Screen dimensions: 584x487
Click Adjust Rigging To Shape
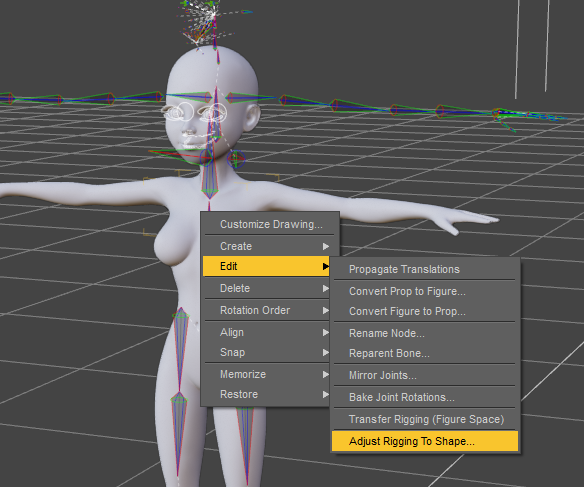click(425, 441)
